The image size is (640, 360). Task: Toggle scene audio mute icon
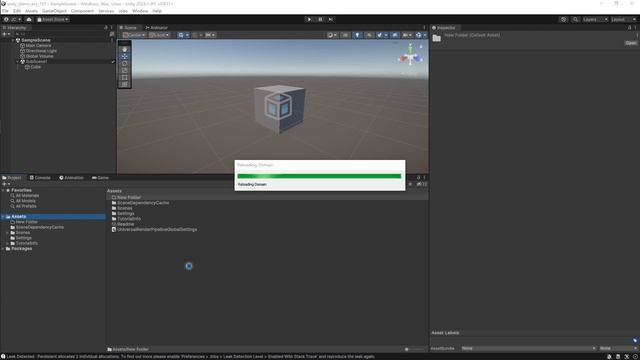(x=369, y=35)
